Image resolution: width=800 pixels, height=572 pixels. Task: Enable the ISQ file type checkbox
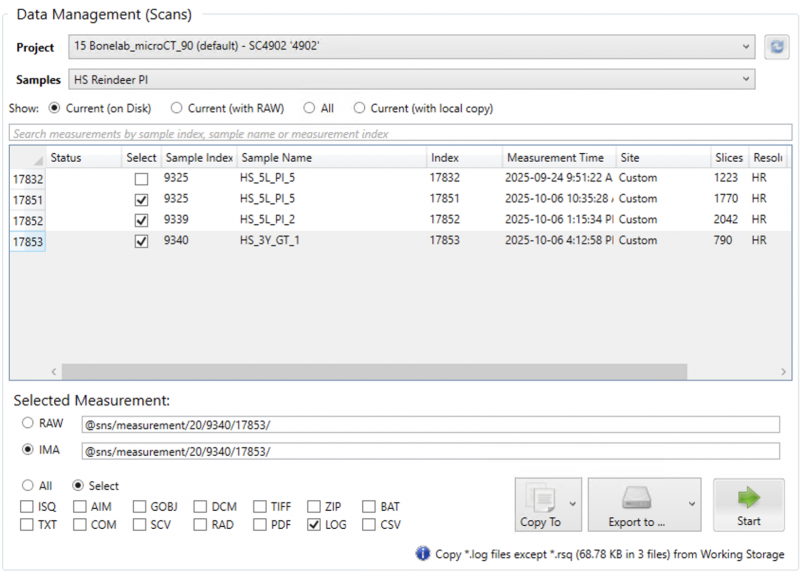point(27,507)
